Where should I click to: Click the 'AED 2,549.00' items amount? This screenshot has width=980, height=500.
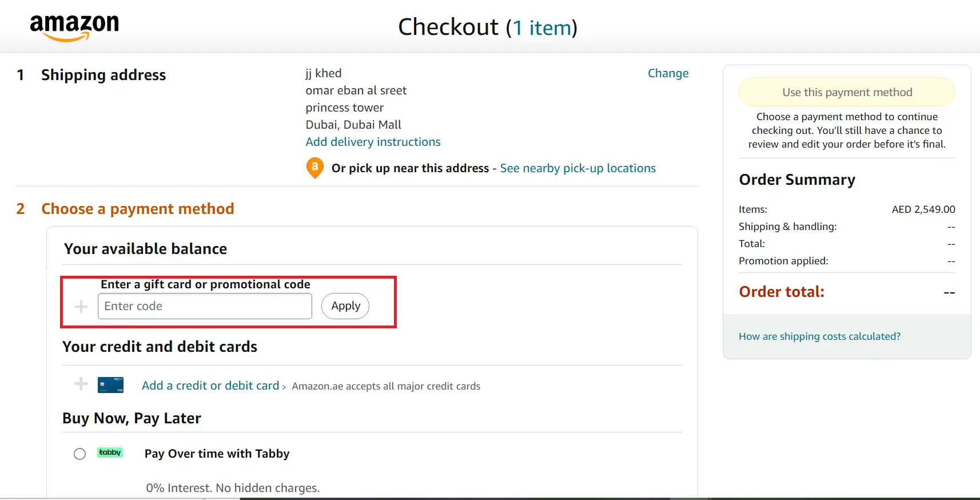(x=923, y=209)
